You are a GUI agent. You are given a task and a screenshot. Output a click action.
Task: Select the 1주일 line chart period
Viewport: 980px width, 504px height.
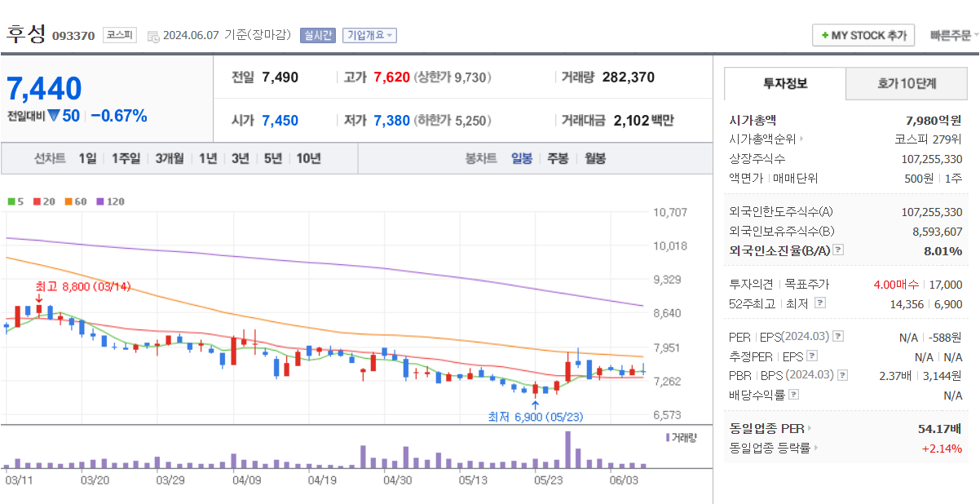126,158
